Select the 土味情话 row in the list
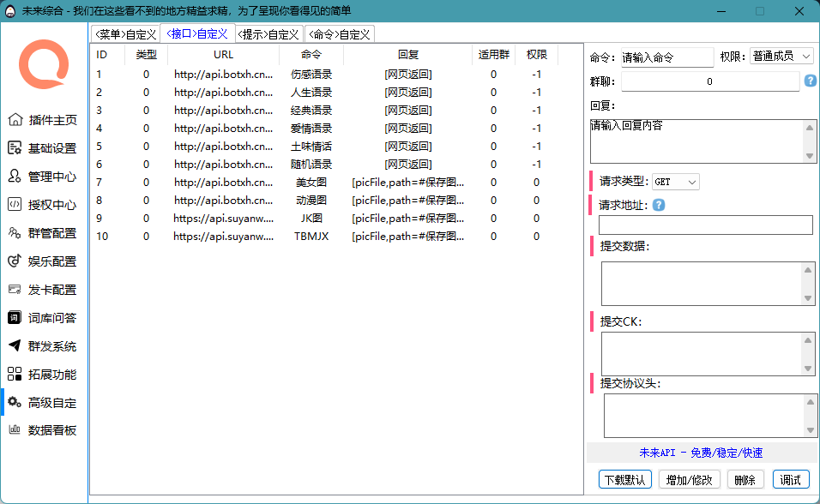This screenshot has height=504, width=820. pyautogui.click(x=311, y=147)
